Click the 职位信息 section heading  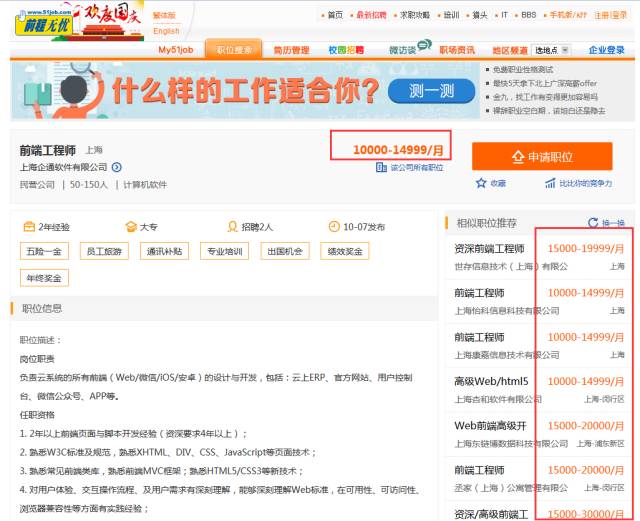pyautogui.click(x=42, y=308)
